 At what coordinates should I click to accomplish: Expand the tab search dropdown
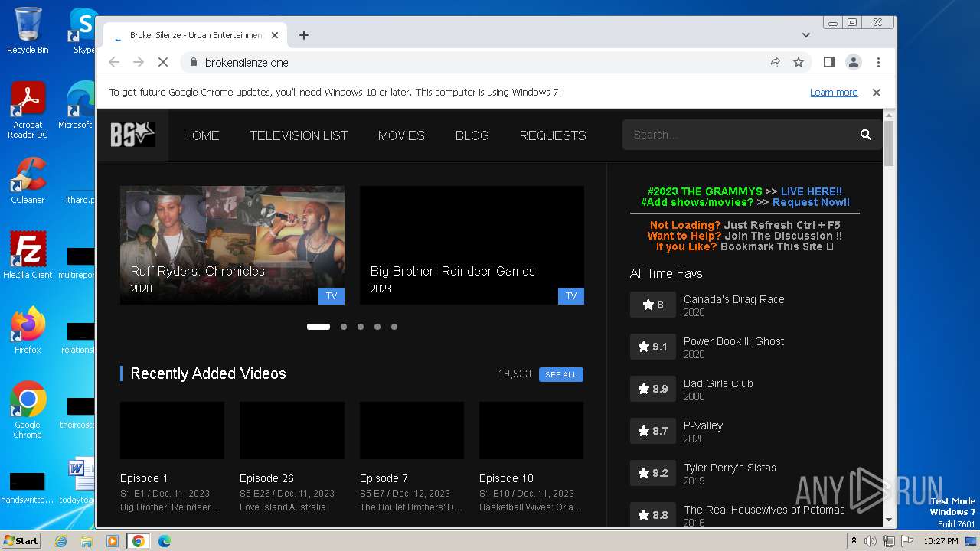[x=806, y=35]
